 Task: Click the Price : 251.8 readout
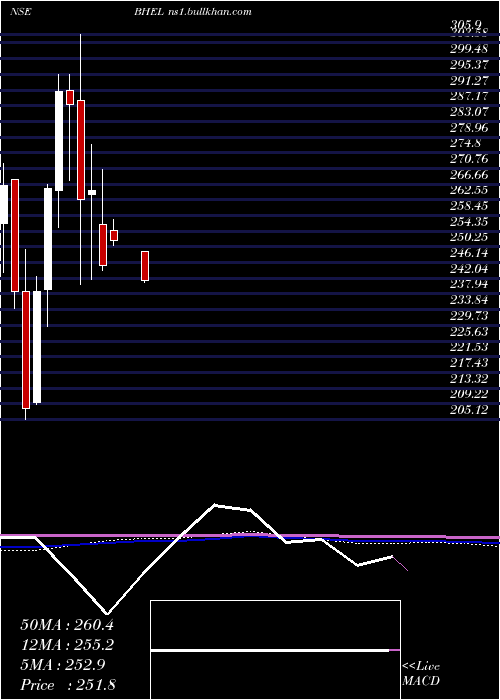(x=68, y=684)
